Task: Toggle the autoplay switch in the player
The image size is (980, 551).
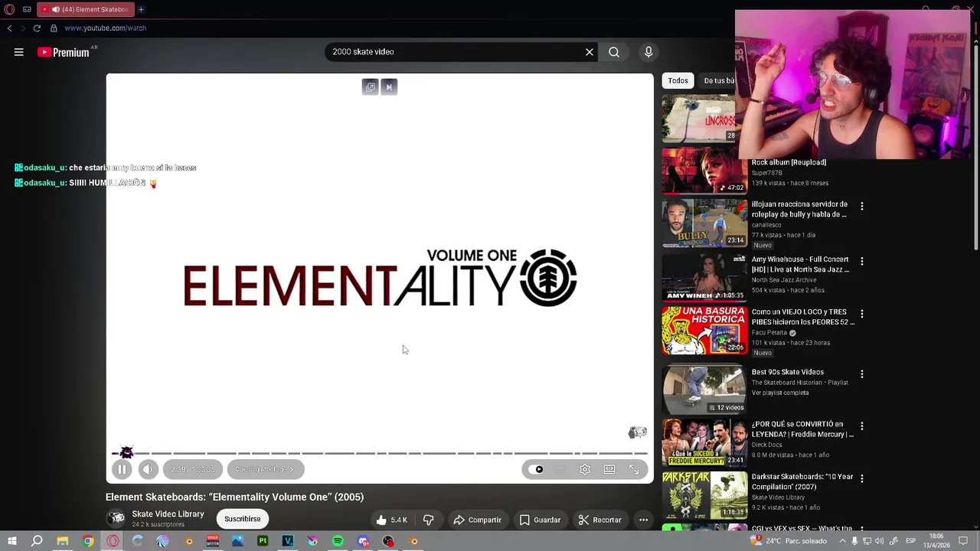Action: tap(536, 470)
